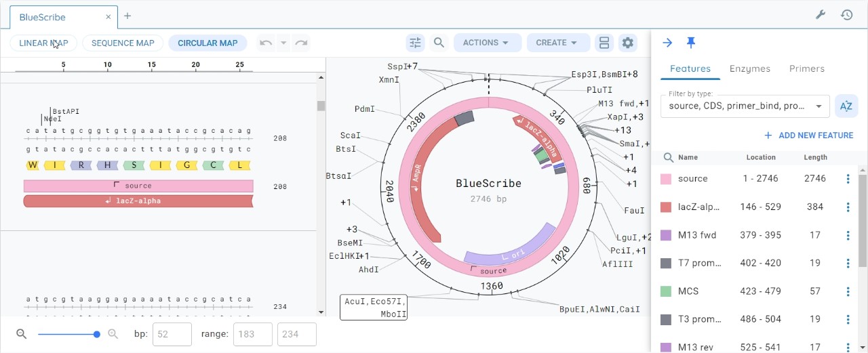868x353 pixels.
Task: Click the range start field showing 183
Action: 252,334
